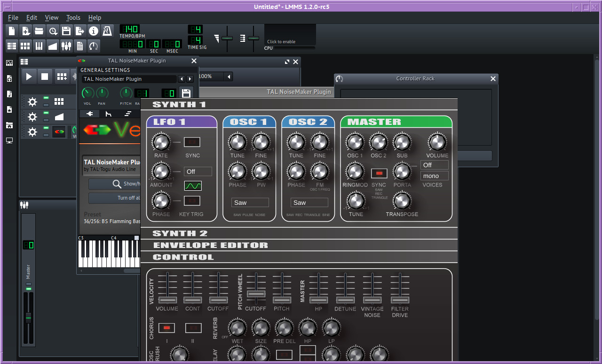Open the Beat/Bassline editor
This screenshot has width=602, height=364.
(x=25, y=46)
